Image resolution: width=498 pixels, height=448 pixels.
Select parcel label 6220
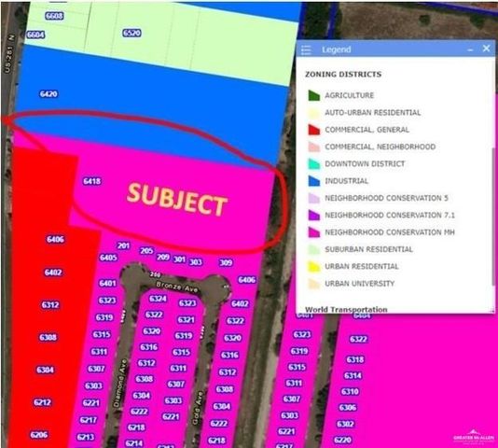click(342, 441)
